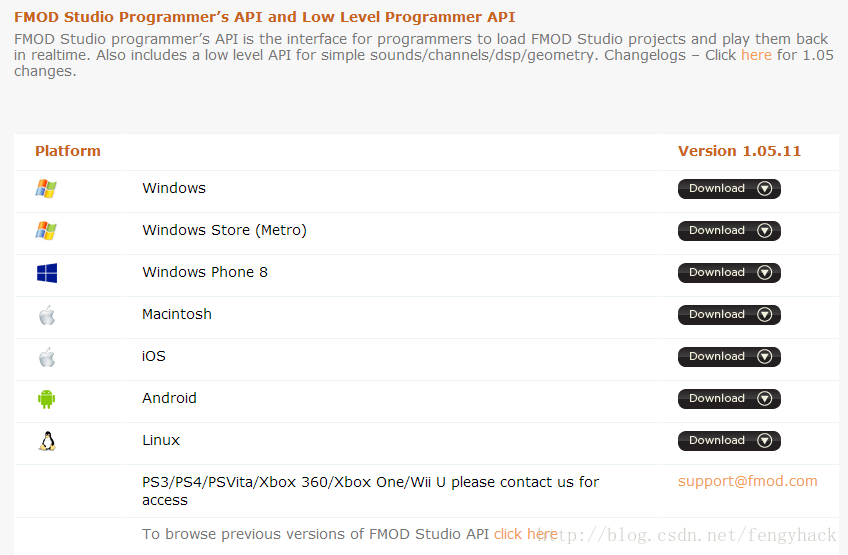Select the 'Windows Store (Metro)' platform text
The width and height of the screenshot is (848, 555).
[224, 230]
